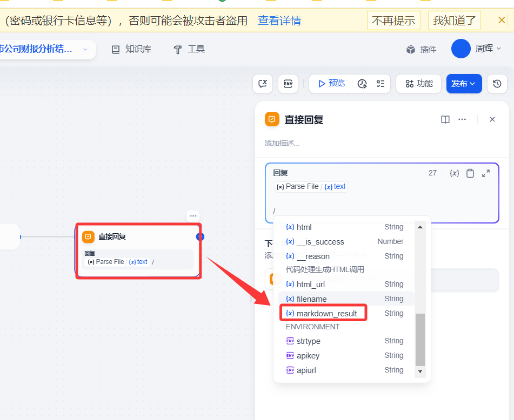Click the variable list scroll down arrow

(420, 371)
